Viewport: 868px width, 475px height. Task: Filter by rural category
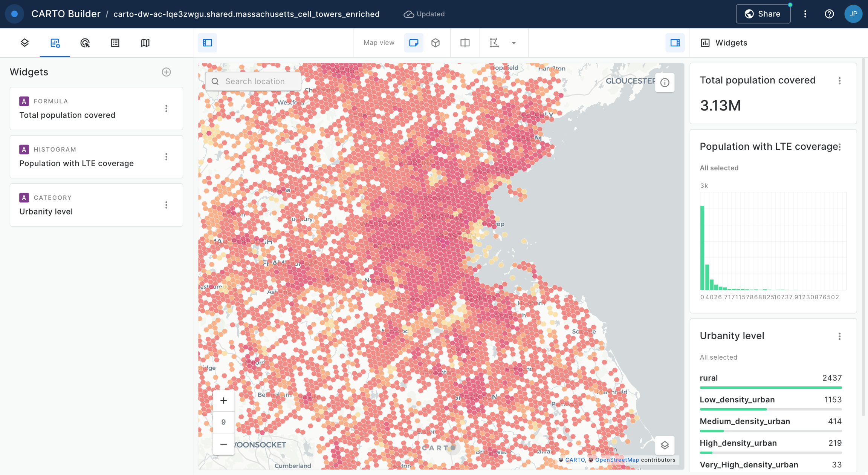point(709,378)
